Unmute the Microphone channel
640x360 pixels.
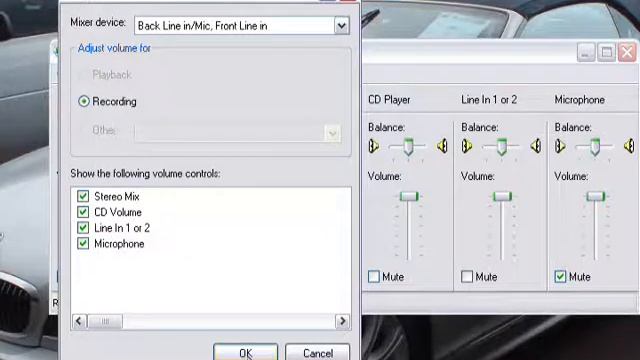(560, 277)
